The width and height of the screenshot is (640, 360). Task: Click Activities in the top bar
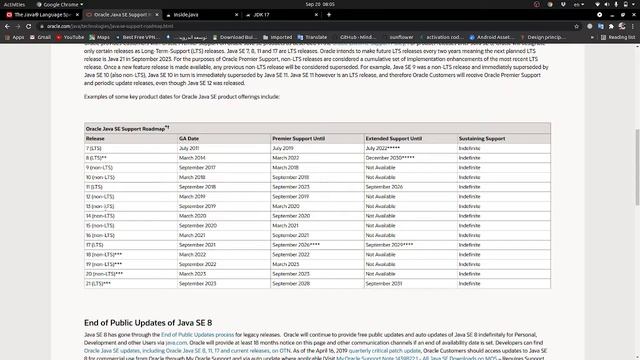14,4
